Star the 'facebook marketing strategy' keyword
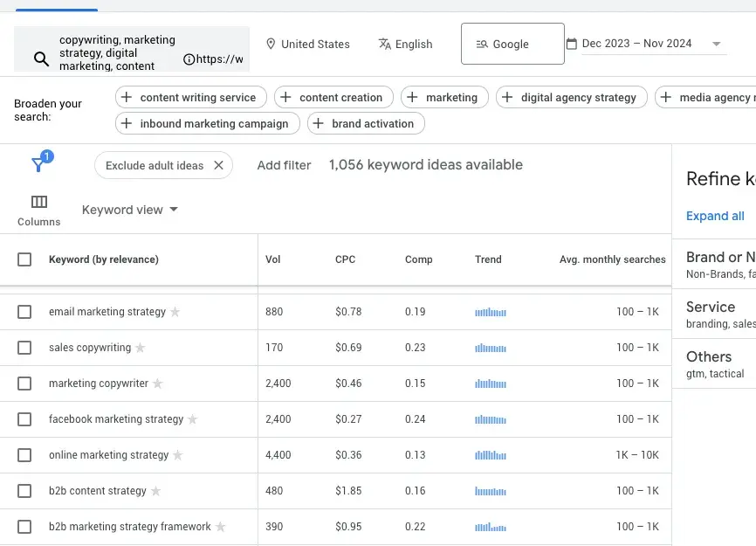The height and width of the screenshot is (546, 756). pyautogui.click(x=192, y=418)
